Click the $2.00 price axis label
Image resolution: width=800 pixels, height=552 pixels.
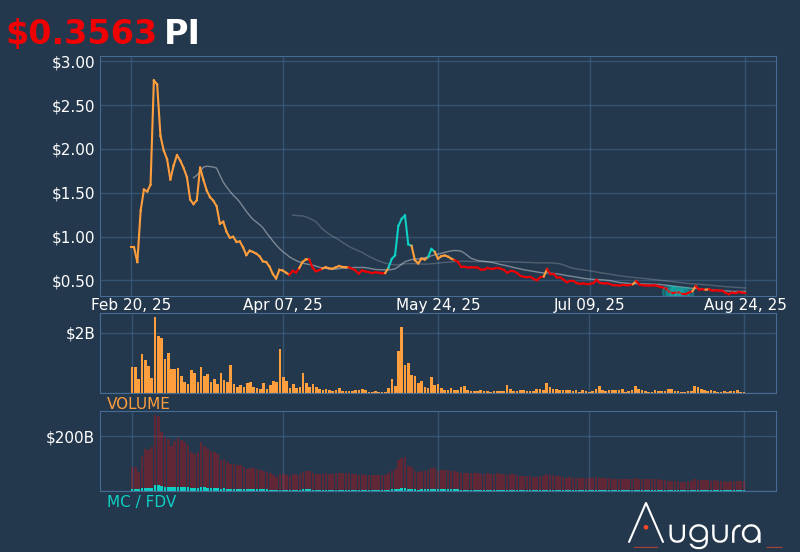73,149
